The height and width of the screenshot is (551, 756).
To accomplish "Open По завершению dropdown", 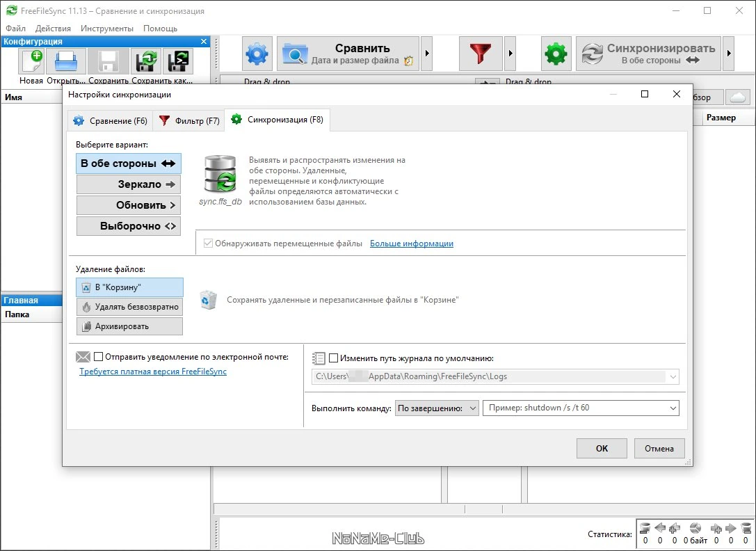I will pos(437,408).
